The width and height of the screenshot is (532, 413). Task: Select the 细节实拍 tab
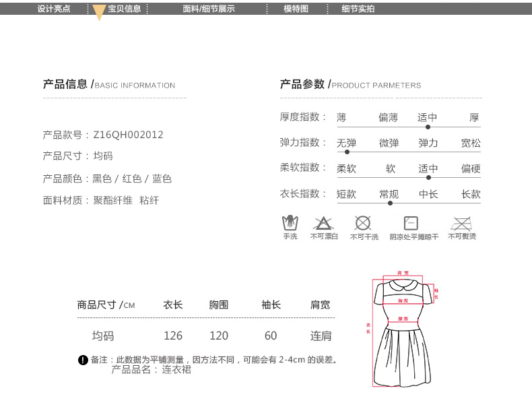point(358,9)
